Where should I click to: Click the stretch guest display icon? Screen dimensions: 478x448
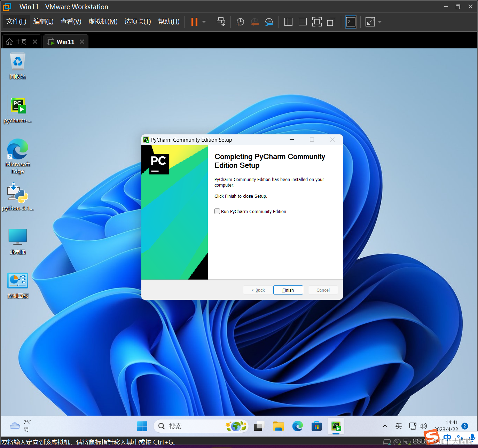point(370,22)
